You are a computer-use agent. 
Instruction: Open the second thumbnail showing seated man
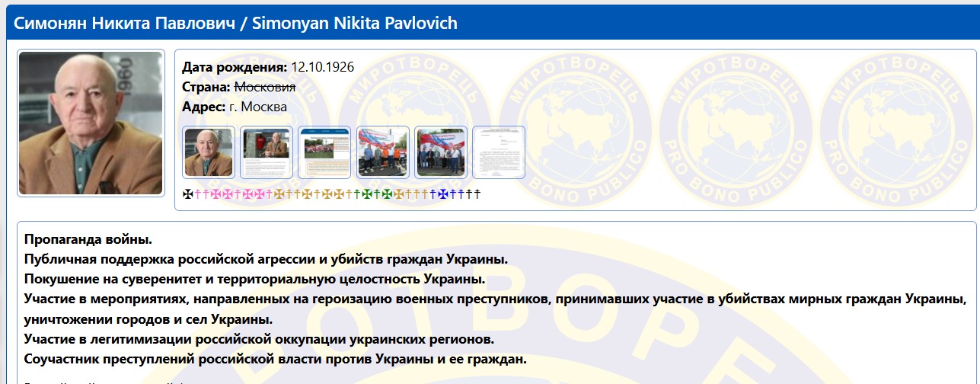coord(267,152)
